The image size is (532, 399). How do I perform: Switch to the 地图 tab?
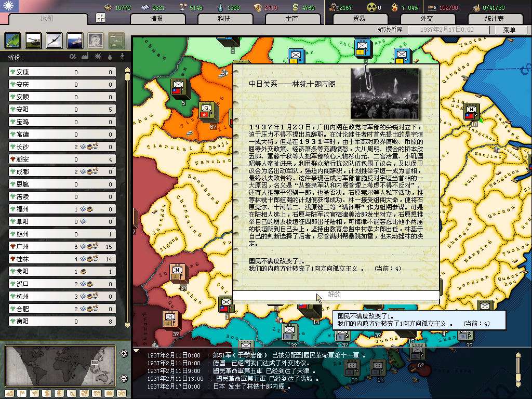[x=47, y=19]
